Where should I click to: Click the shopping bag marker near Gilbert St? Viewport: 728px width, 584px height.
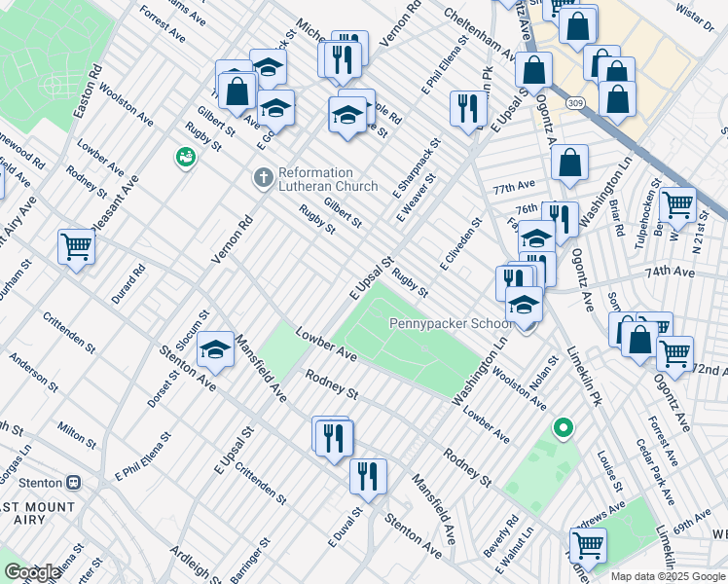[x=237, y=91]
